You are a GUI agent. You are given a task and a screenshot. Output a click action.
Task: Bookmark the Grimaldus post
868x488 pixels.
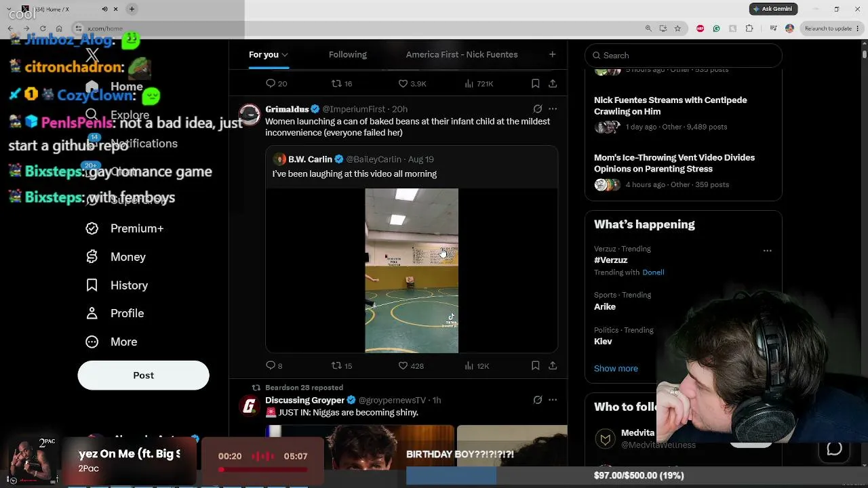tap(535, 366)
